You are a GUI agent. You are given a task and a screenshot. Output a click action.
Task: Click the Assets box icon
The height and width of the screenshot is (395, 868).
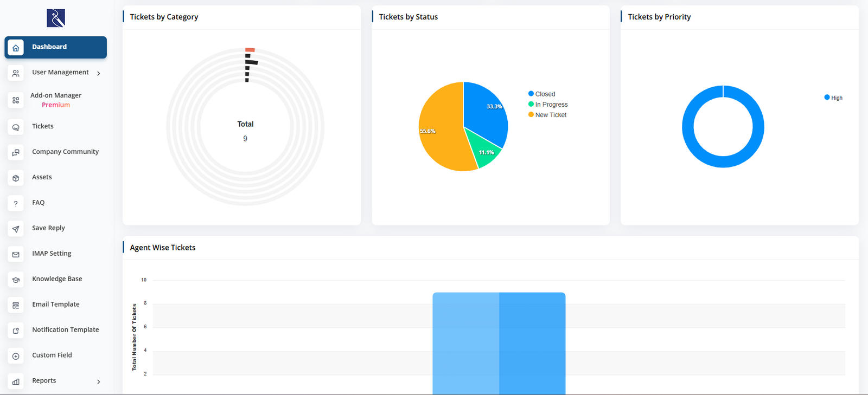pos(16,178)
